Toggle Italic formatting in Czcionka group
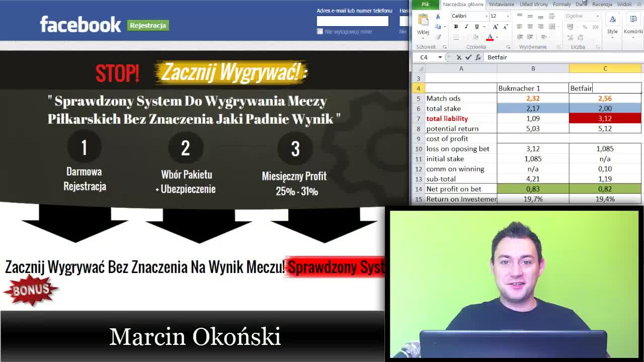644x362 pixels. pos(466,27)
